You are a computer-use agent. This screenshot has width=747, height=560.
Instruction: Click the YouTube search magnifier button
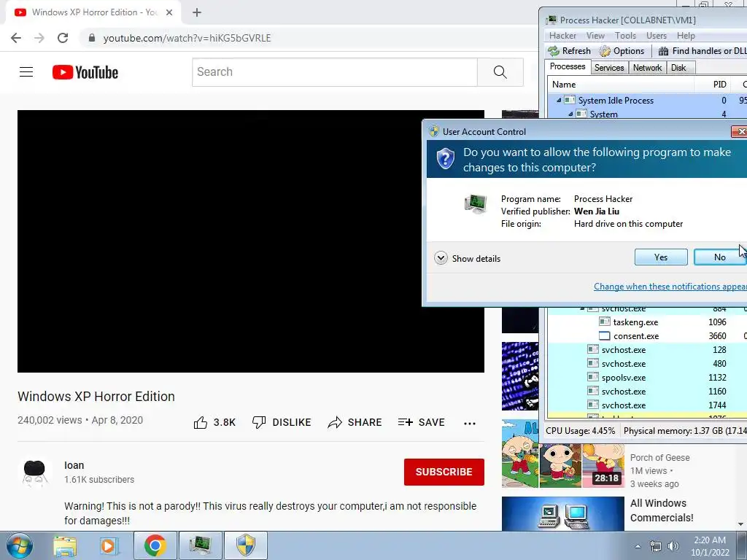[500, 72]
